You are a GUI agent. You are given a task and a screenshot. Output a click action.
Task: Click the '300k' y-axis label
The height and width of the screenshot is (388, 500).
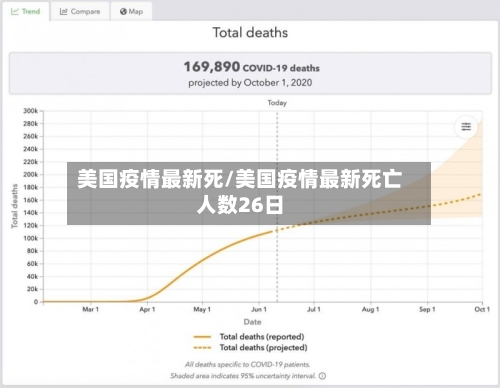coord(31,111)
